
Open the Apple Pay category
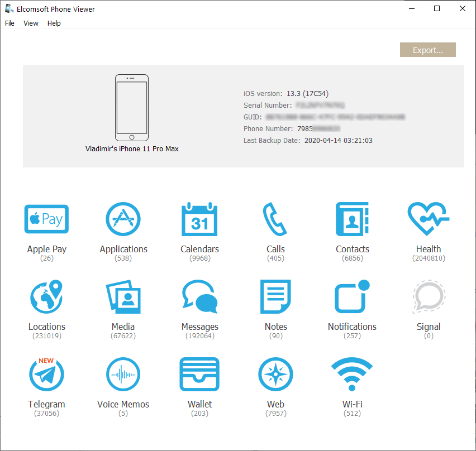coord(46,219)
